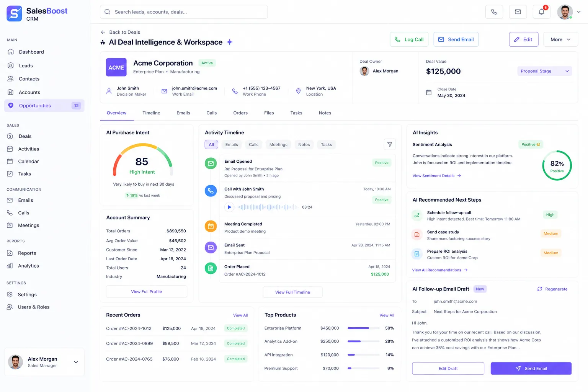Open the phone dialer icon in header
Screen dimensions: 588x392
pos(494,12)
